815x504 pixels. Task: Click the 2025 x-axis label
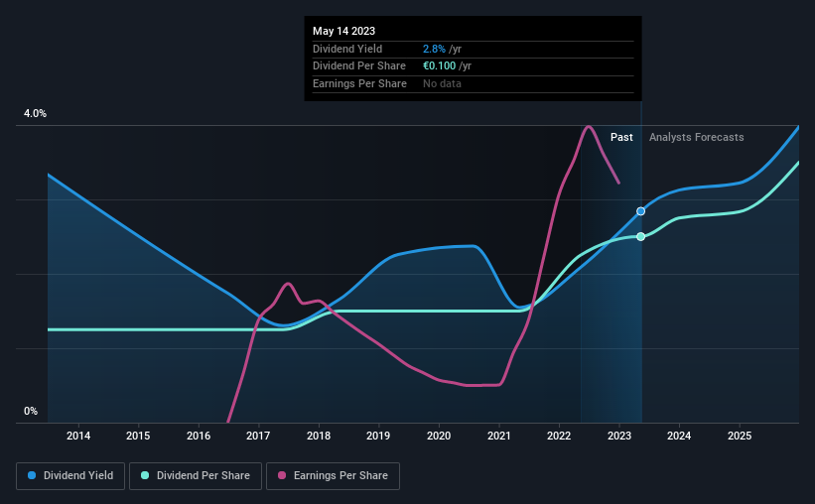740,436
